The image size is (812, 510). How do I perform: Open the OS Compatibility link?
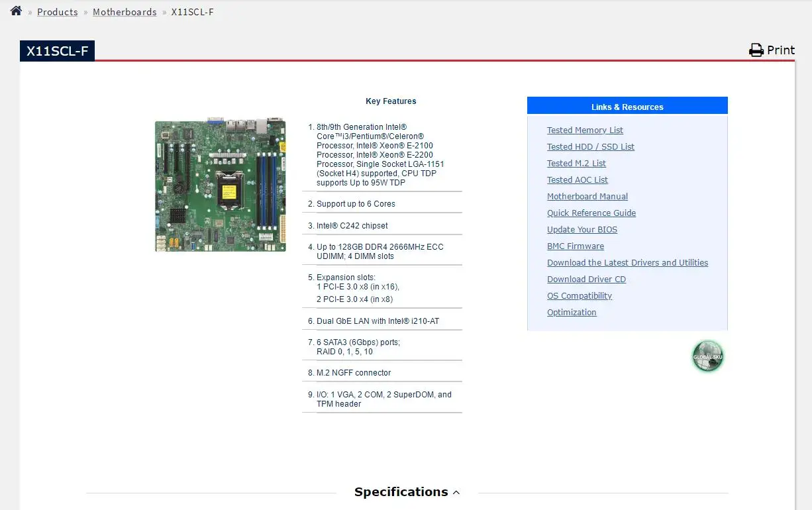point(580,296)
